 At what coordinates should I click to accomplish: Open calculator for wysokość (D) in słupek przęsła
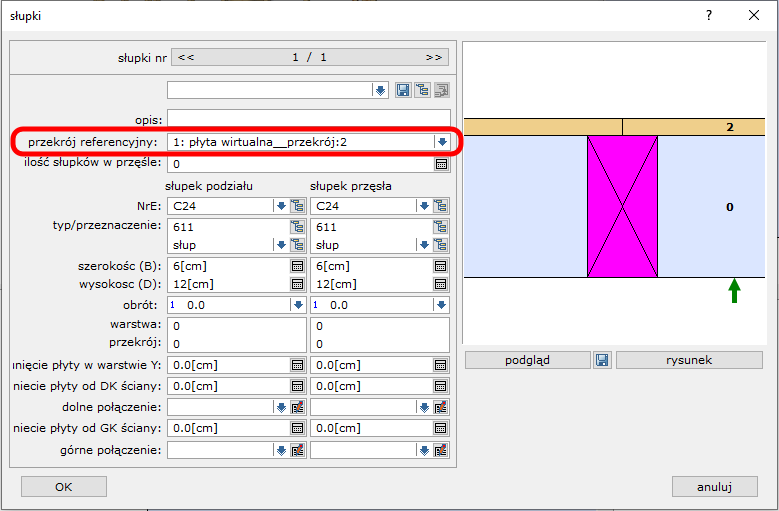tap(441, 284)
